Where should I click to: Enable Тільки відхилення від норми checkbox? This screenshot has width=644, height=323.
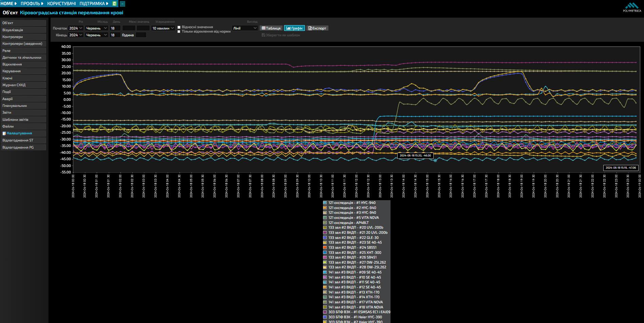pos(179,32)
